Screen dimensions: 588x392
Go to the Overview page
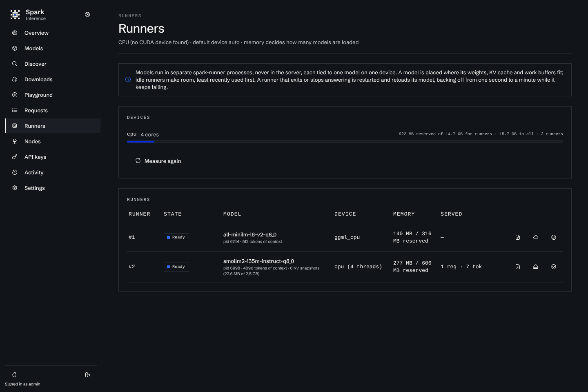[53, 33]
